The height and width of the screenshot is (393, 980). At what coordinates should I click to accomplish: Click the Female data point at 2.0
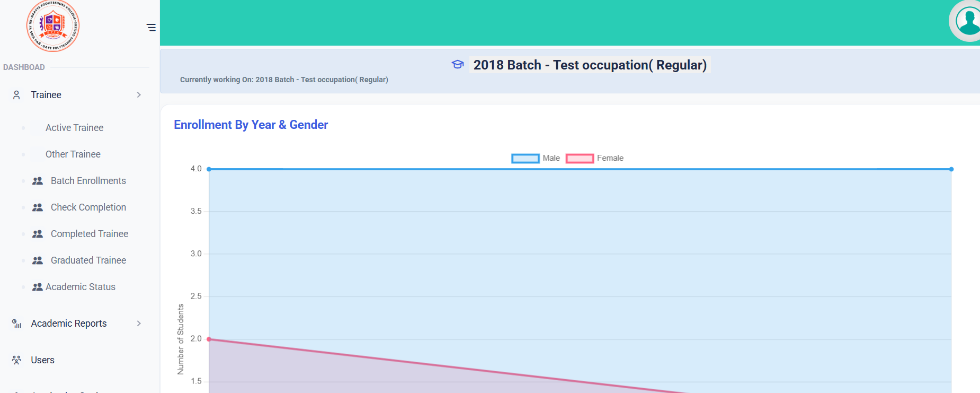[209, 339]
